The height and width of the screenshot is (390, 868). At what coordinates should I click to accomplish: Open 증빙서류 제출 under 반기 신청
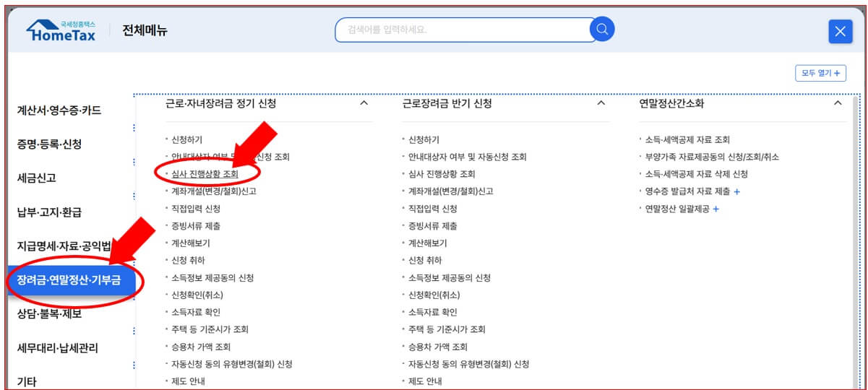432,226
